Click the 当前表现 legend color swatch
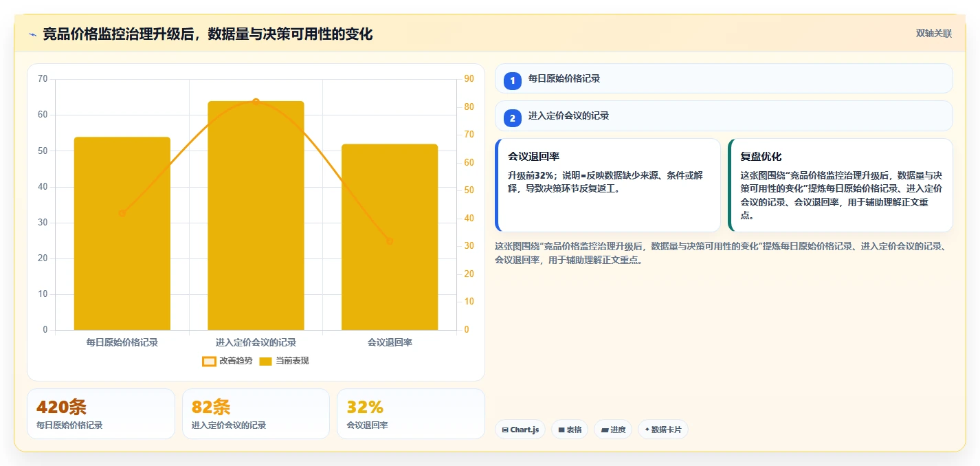The width and height of the screenshot is (980, 466). (x=266, y=361)
